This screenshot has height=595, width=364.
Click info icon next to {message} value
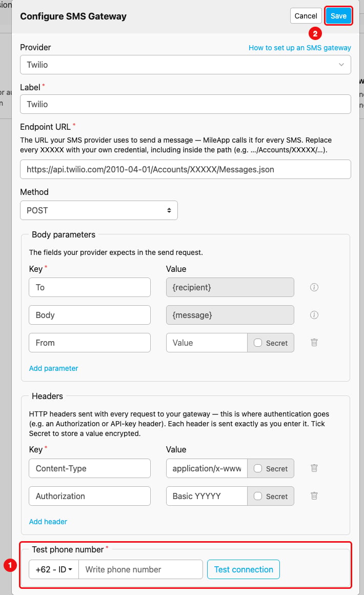[314, 315]
